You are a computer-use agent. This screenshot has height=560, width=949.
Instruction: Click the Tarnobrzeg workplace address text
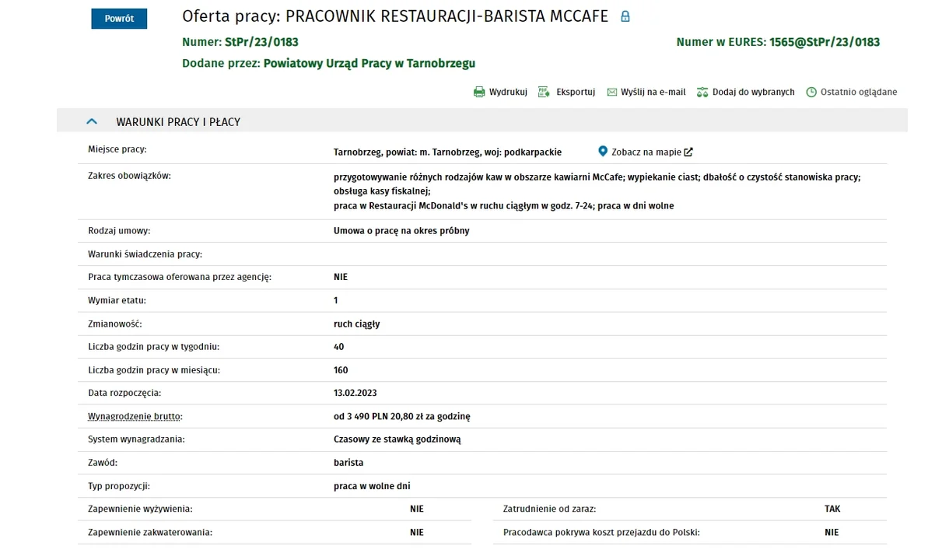tap(447, 152)
